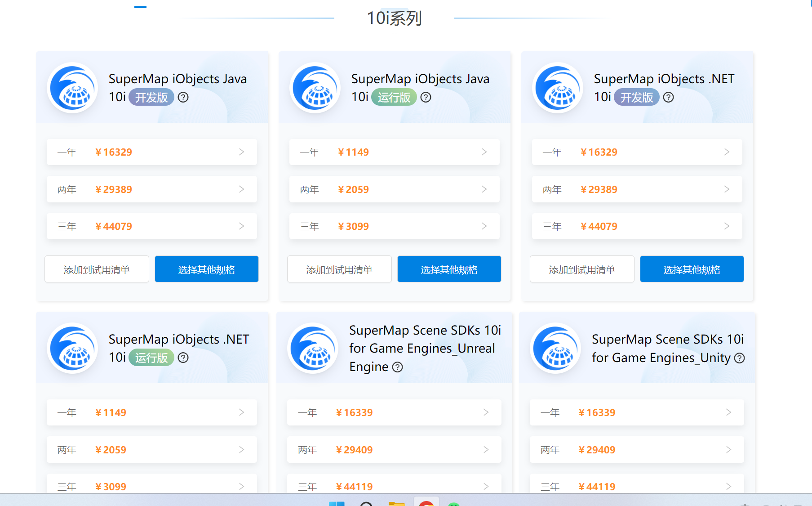Expand 三年 ¥3099 chevron in Java 运行版 card
812x506 pixels.
(x=484, y=226)
